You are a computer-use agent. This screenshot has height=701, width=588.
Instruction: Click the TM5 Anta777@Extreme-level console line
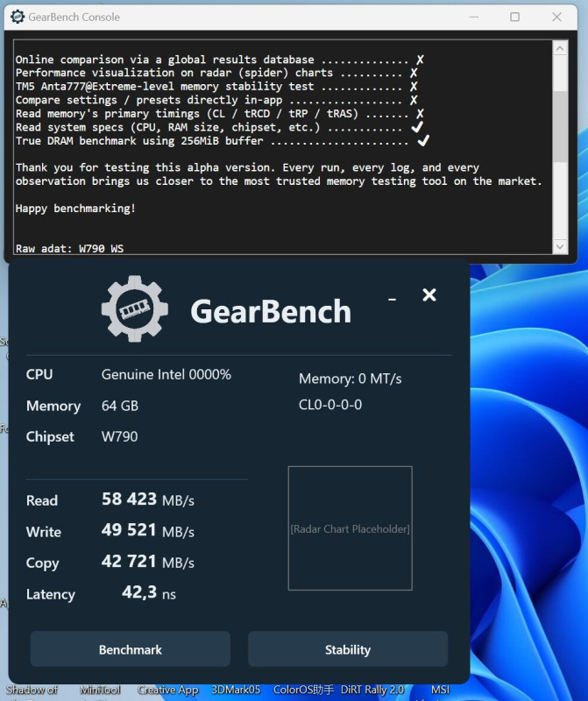(216, 86)
